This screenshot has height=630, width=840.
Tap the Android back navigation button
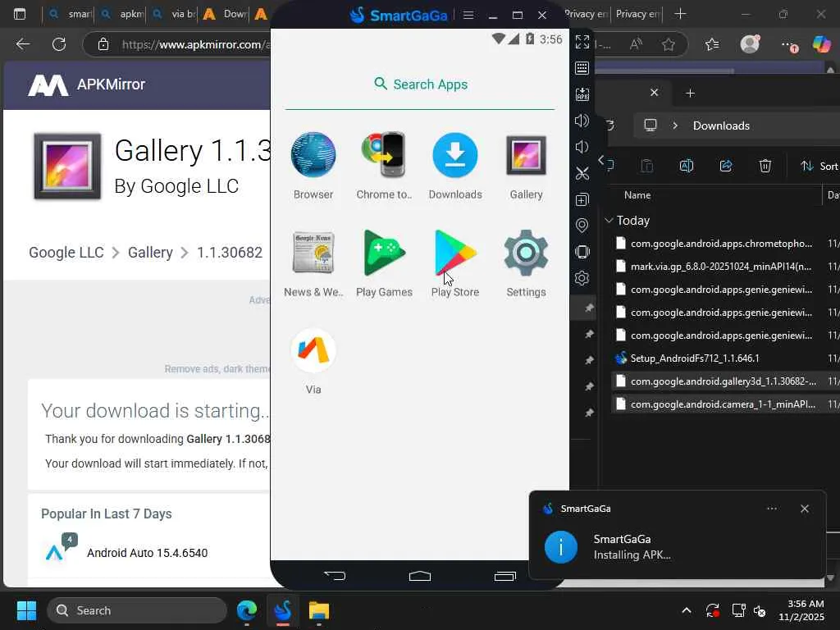[335, 576]
